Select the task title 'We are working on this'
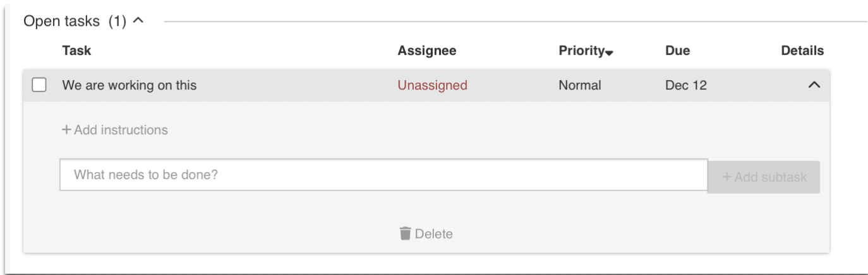 [x=129, y=85]
